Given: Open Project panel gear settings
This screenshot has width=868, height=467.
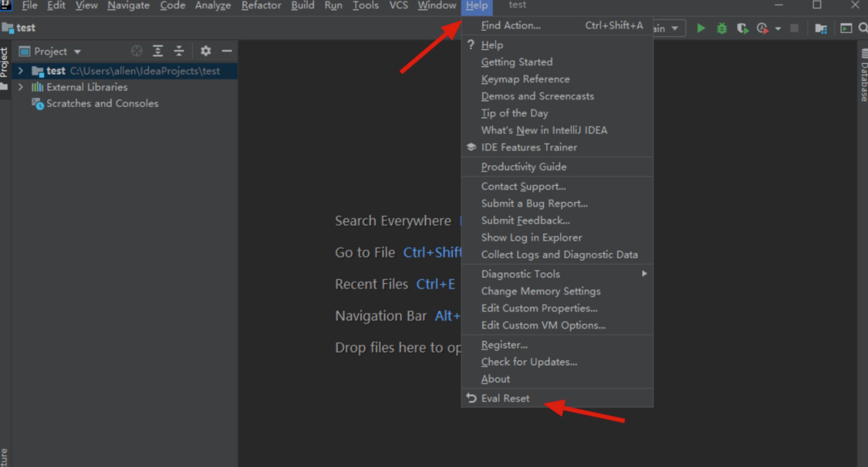Looking at the screenshot, I should coord(205,51).
